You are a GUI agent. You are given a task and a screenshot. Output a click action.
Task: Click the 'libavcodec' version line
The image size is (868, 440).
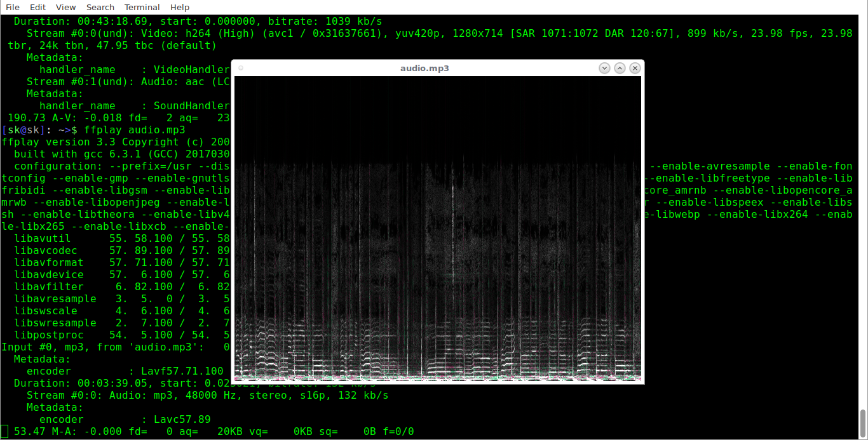[122, 250]
